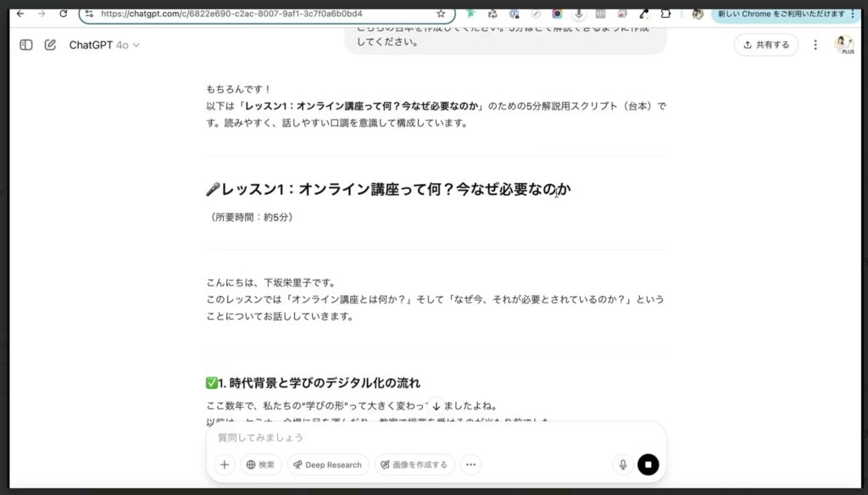
Task: Turn on 画像を作成する image creation mode
Action: [x=415, y=464]
